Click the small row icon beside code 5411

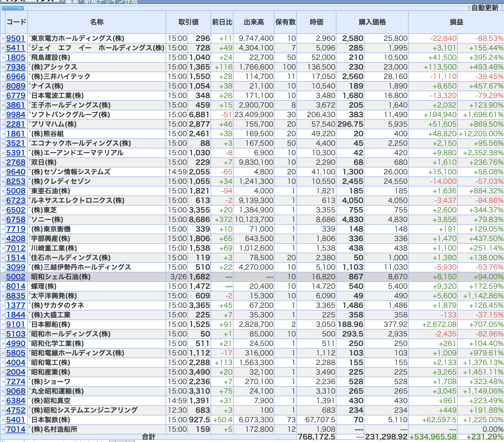3,48
